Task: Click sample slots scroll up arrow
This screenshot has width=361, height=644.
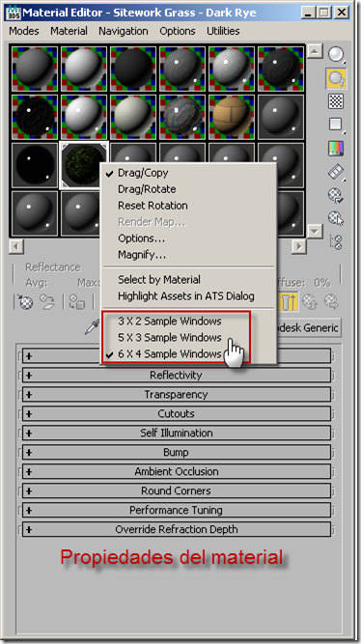Action: tap(315, 51)
